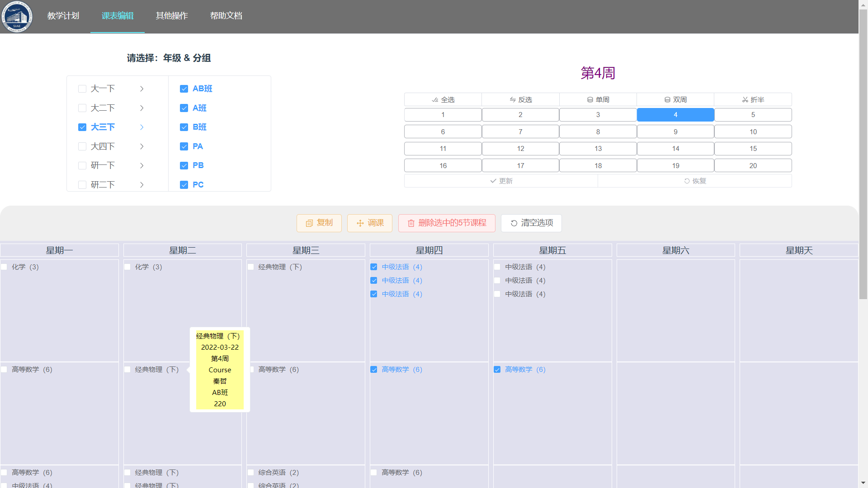Viewport: 868px width, 488px height.
Task: Check the 研一下 grade checkbox
Action: click(82, 166)
